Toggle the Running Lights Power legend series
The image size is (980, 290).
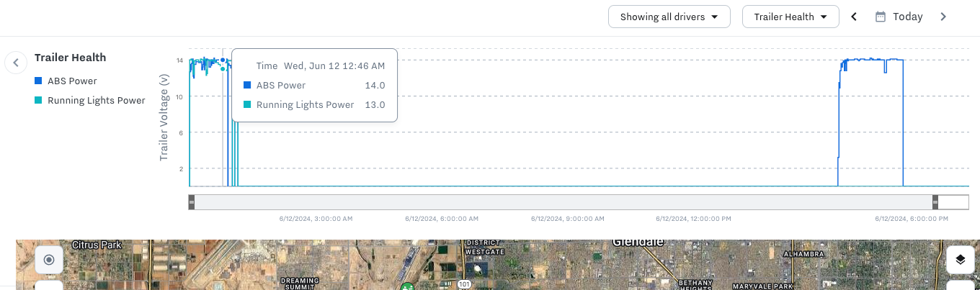click(96, 101)
